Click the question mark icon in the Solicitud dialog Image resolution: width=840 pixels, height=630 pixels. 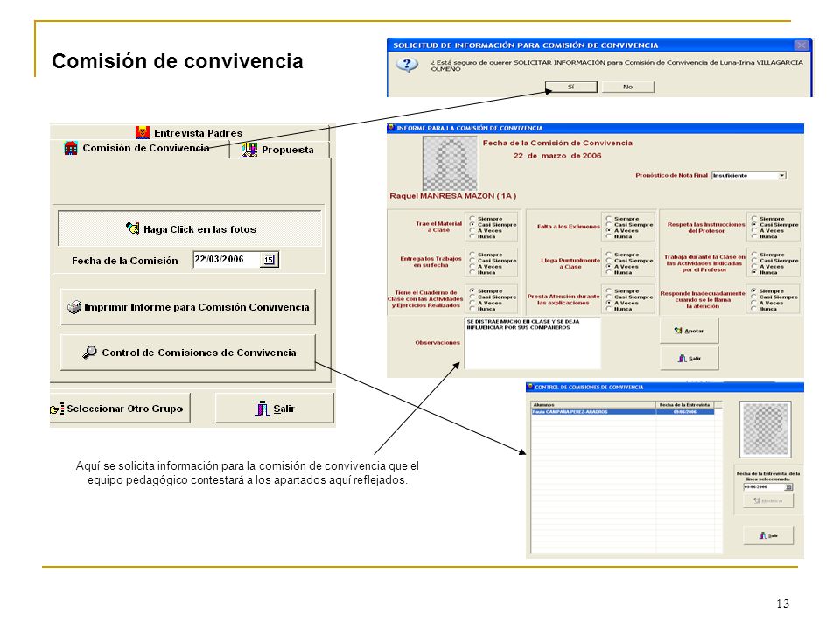click(407, 65)
